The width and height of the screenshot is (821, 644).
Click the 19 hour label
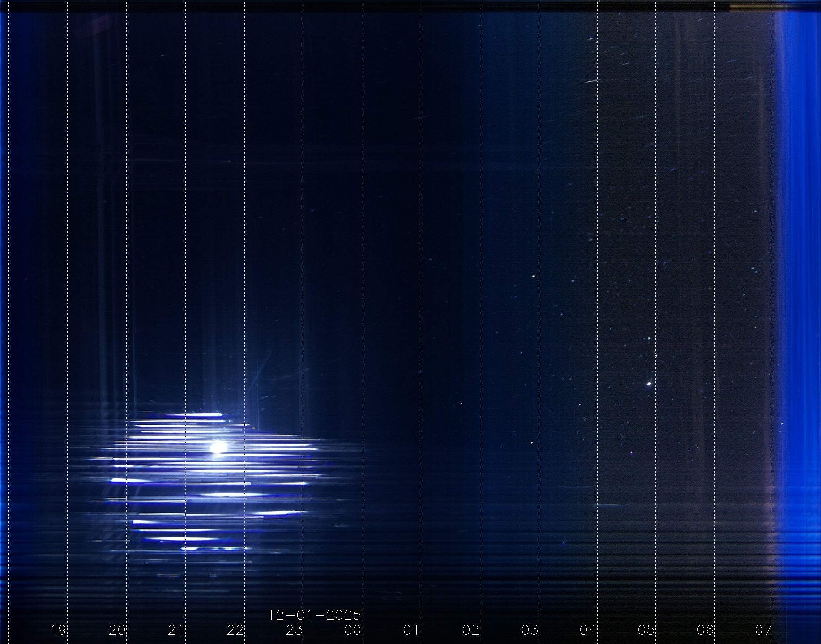pos(58,630)
